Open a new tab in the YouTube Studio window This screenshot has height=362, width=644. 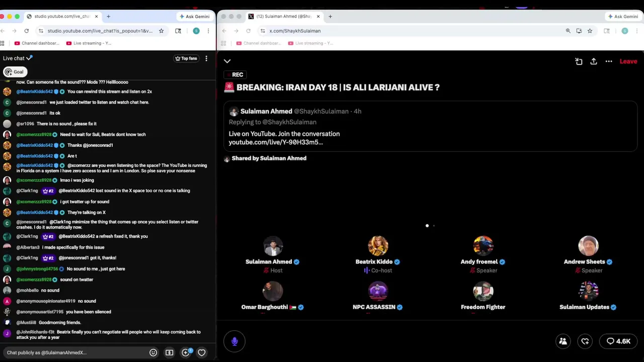pyautogui.click(x=108, y=17)
